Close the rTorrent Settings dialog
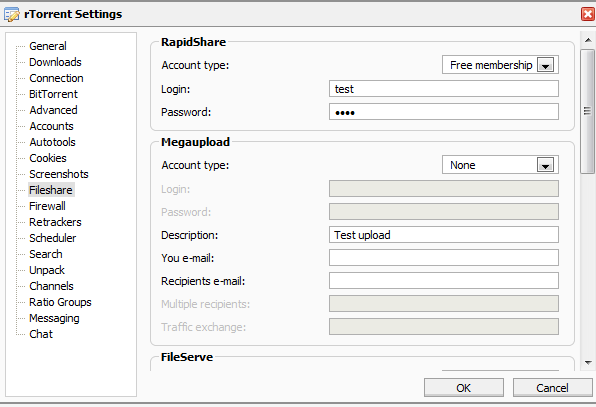The width and height of the screenshot is (596, 407). (588, 14)
